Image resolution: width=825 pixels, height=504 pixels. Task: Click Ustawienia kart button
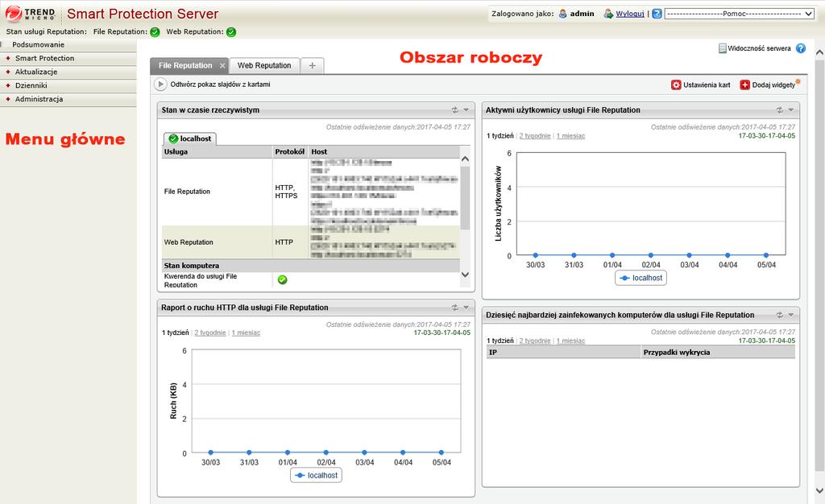point(701,85)
